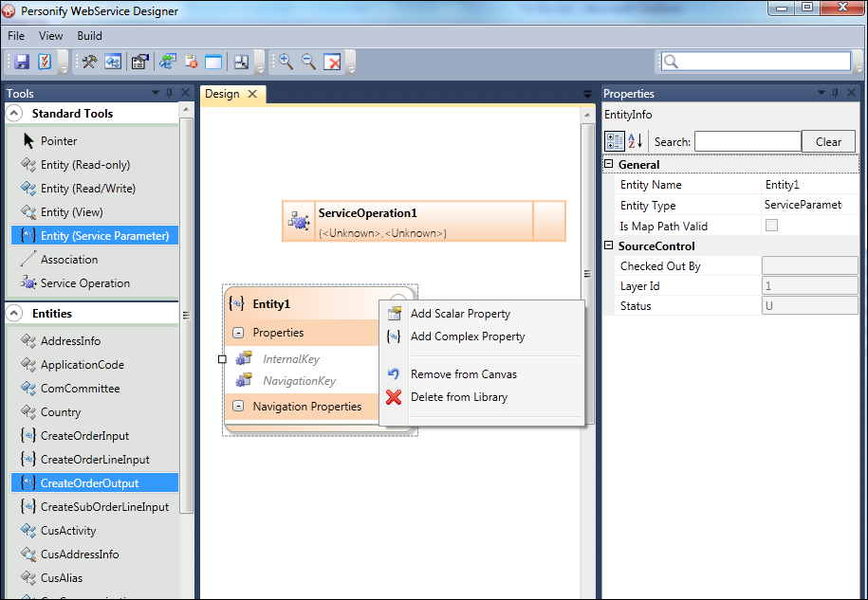Click the layout arrange toolbar icon
Image resolution: width=868 pixels, height=600 pixels.
click(241, 62)
